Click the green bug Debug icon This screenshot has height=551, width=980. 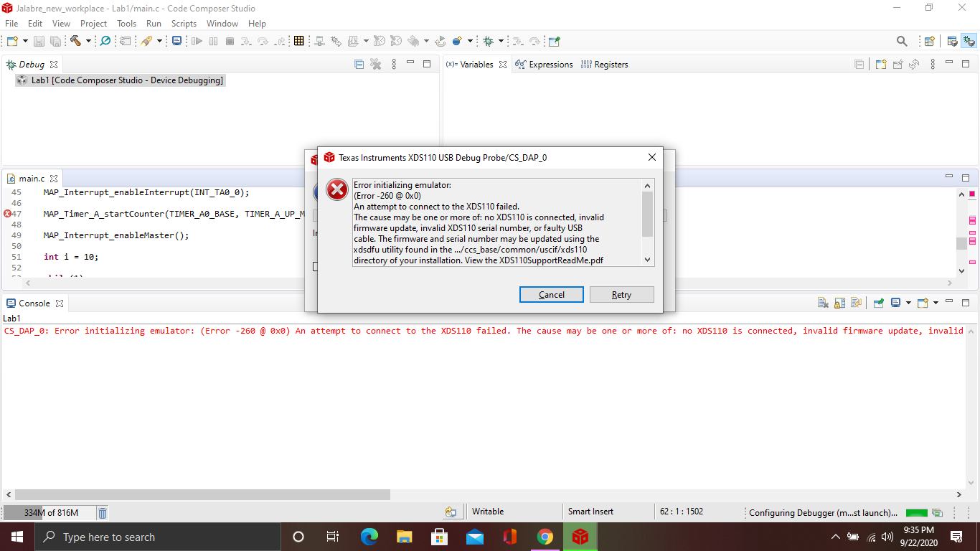point(488,41)
